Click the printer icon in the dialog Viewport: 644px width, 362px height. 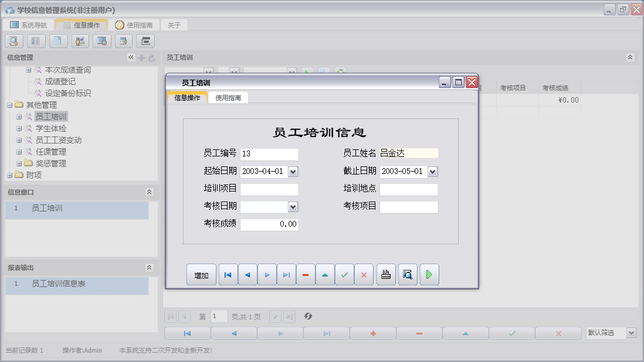pyautogui.click(x=386, y=275)
